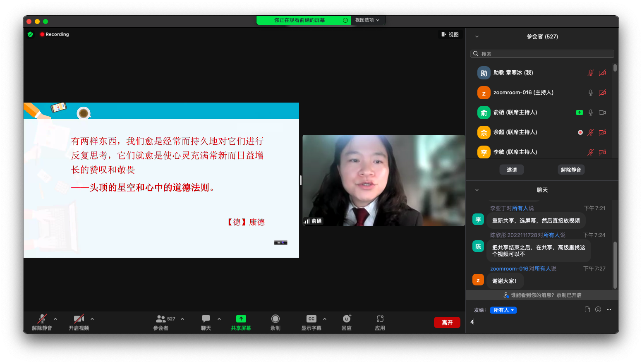Viewport: 642px width, 364px height.
Task: Click the 录制 record icon
Action: 275,319
